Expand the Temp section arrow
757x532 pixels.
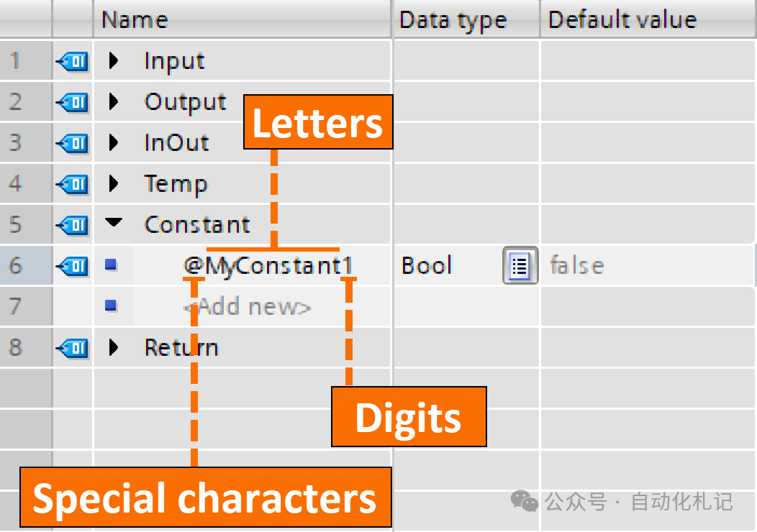[114, 183]
